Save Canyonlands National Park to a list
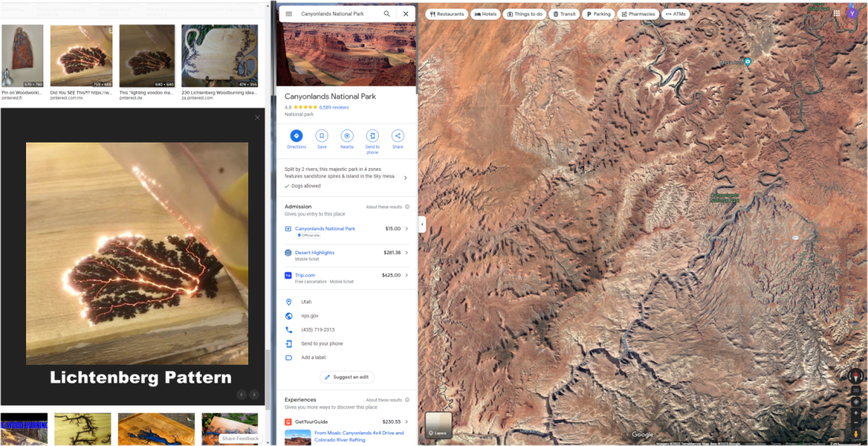The image size is (868, 446). (322, 135)
